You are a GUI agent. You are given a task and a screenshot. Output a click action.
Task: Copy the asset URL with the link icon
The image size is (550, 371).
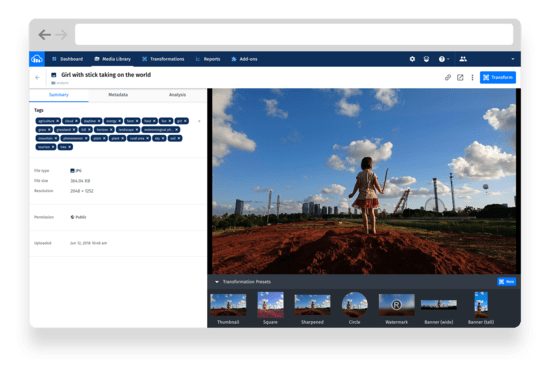[x=448, y=77]
